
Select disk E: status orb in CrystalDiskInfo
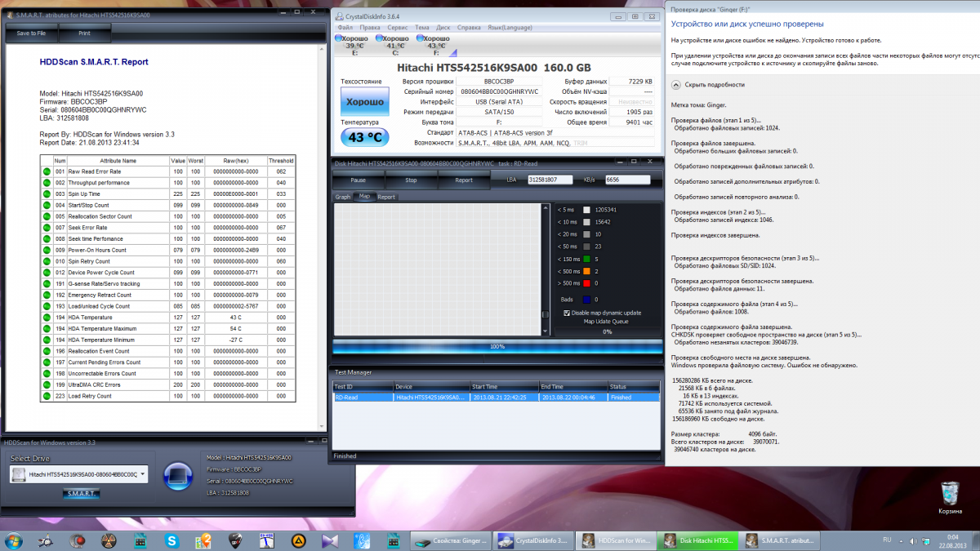coord(339,38)
